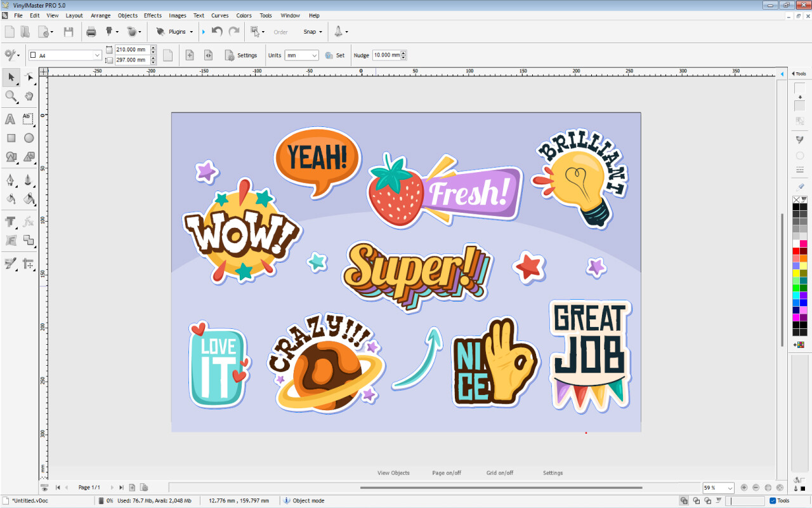Toggle the Tools checkbox in the bottom bar
The height and width of the screenshot is (508, 812).
pos(774,500)
